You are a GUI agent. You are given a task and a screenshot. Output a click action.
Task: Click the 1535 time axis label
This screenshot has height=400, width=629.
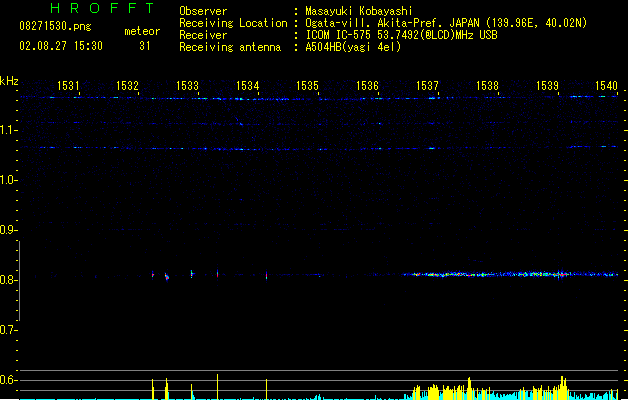click(x=307, y=85)
